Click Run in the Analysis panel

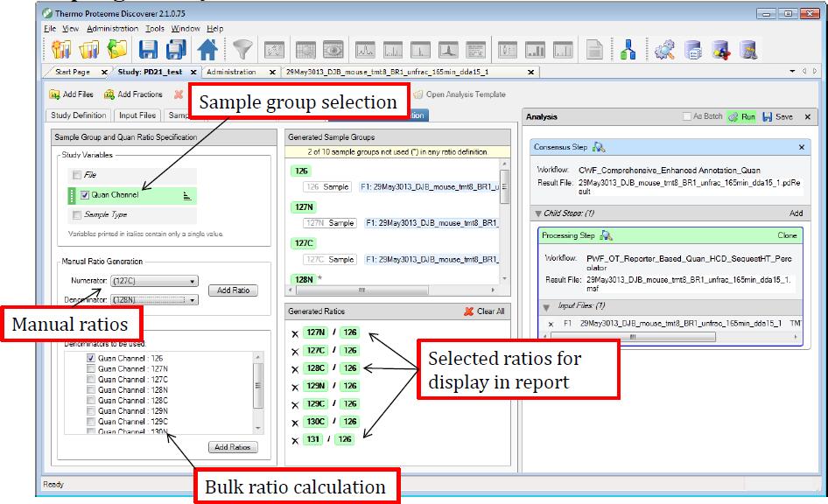(x=742, y=116)
